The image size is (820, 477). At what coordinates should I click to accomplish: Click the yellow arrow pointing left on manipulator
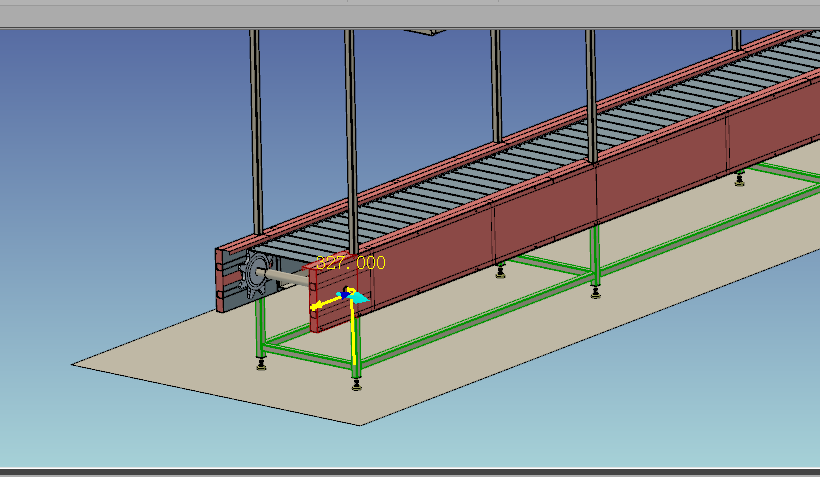tap(325, 303)
